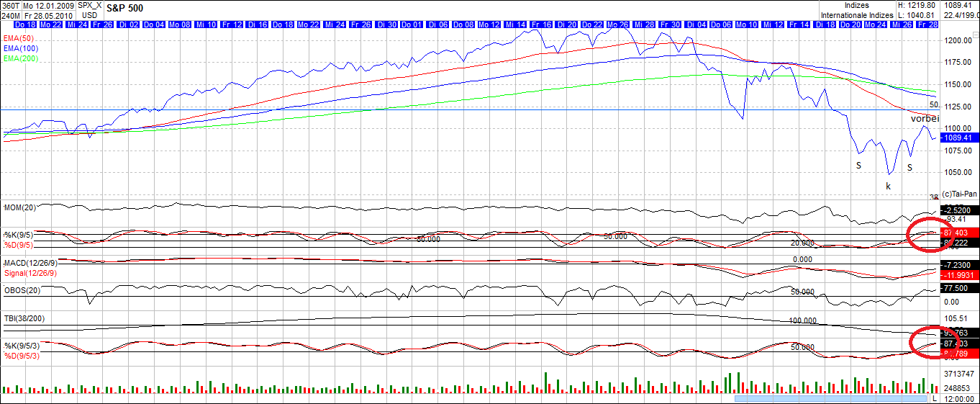Click the Fr 30 date marker

point(671,24)
